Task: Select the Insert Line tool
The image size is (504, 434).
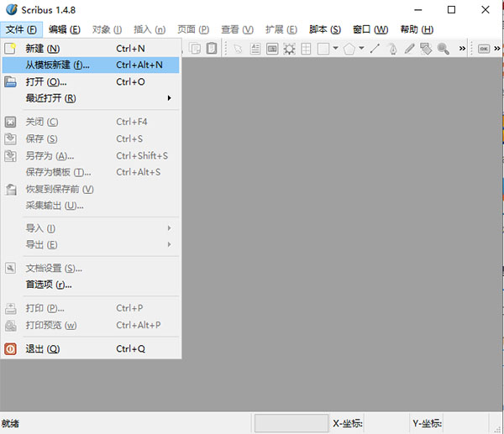Action: pos(375,49)
